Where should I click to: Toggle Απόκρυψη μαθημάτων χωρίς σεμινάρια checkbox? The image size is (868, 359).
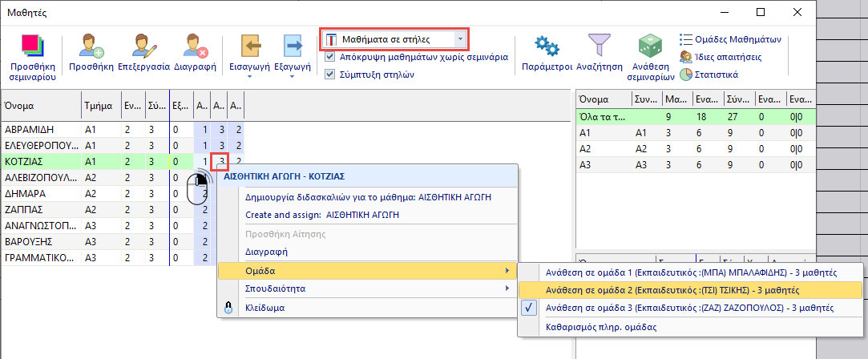coord(331,58)
